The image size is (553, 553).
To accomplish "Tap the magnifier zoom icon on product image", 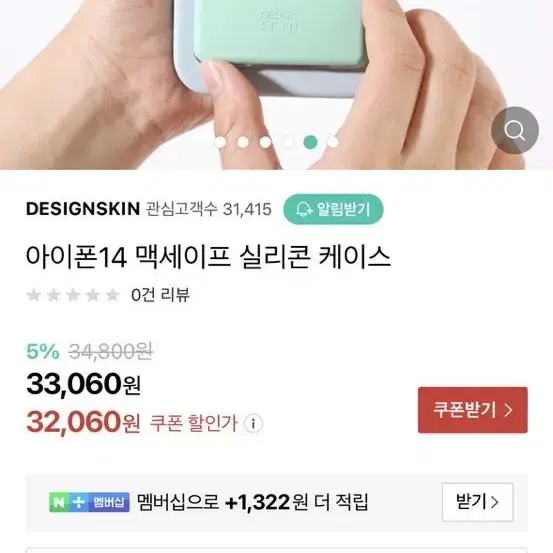I will (515, 130).
